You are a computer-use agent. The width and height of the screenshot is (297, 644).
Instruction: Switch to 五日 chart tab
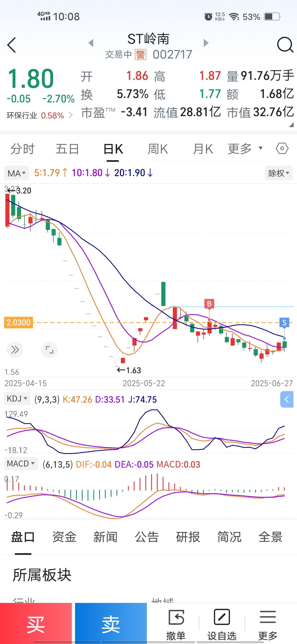click(x=67, y=149)
